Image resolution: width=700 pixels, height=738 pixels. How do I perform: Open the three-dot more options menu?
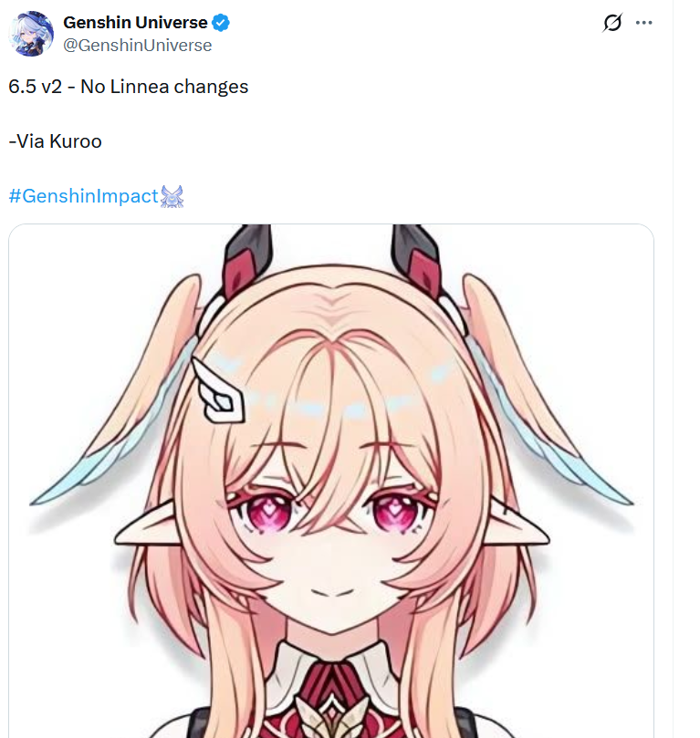coord(643,23)
